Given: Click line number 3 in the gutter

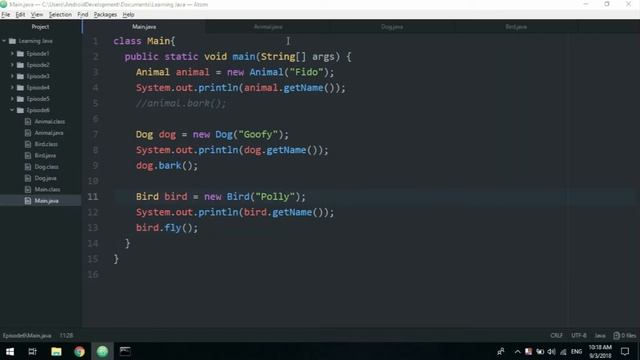Looking at the screenshot, I should (96, 72).
